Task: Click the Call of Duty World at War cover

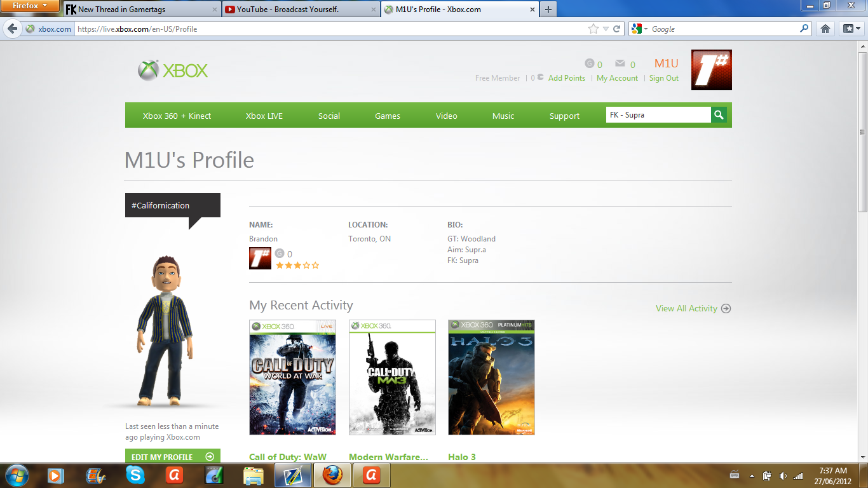Action: [292, 377]
